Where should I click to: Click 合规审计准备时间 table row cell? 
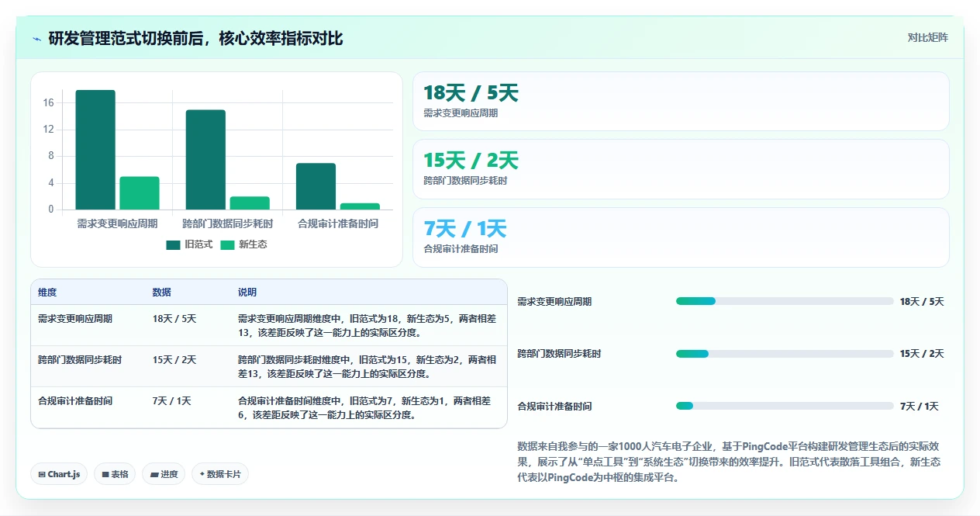point(75,401)
